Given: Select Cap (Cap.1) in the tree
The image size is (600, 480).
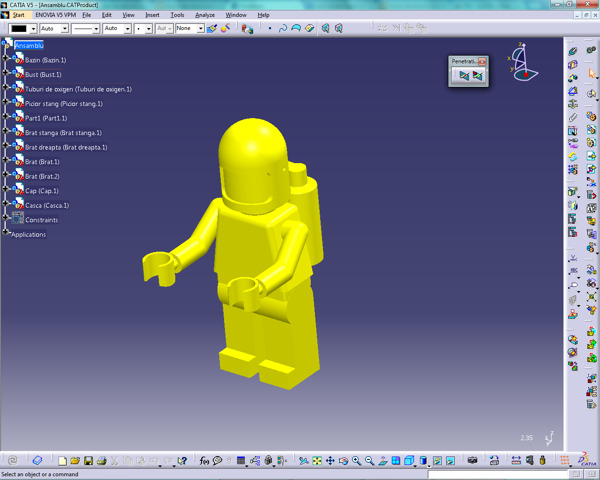Looking at the screenshot, I should coord(42,191).
